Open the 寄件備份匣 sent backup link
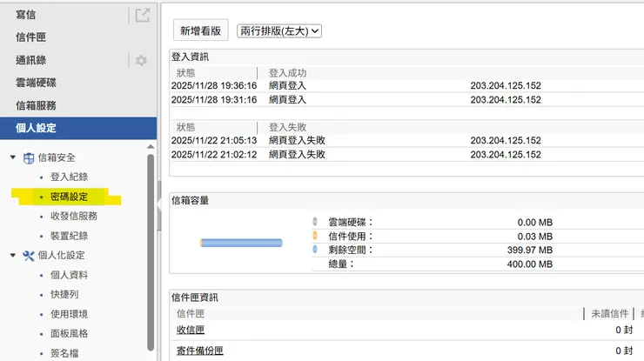The width and height of the screenshot is (644, 361). (x=200, y=351)
